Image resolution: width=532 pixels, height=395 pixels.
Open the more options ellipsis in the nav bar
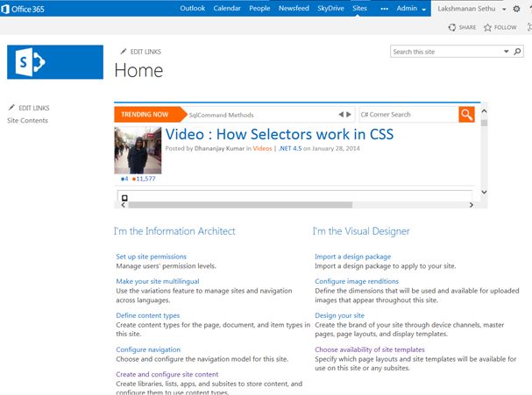coord(384,9)
